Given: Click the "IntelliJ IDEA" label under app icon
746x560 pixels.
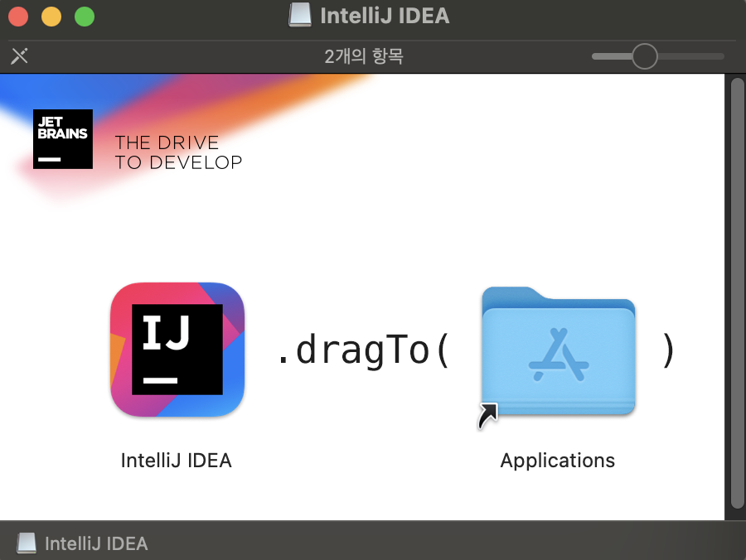Looking at the screenshot, I should pos(176,460).
